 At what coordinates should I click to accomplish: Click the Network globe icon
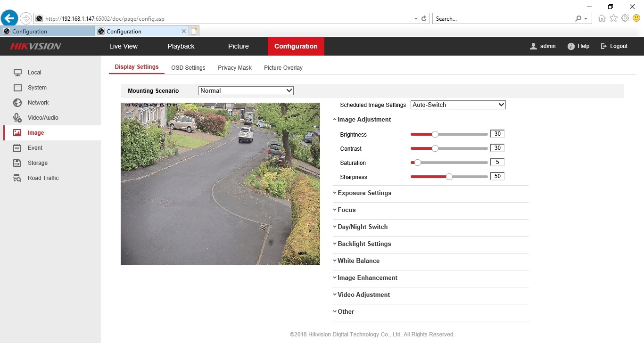click(17, 103)
